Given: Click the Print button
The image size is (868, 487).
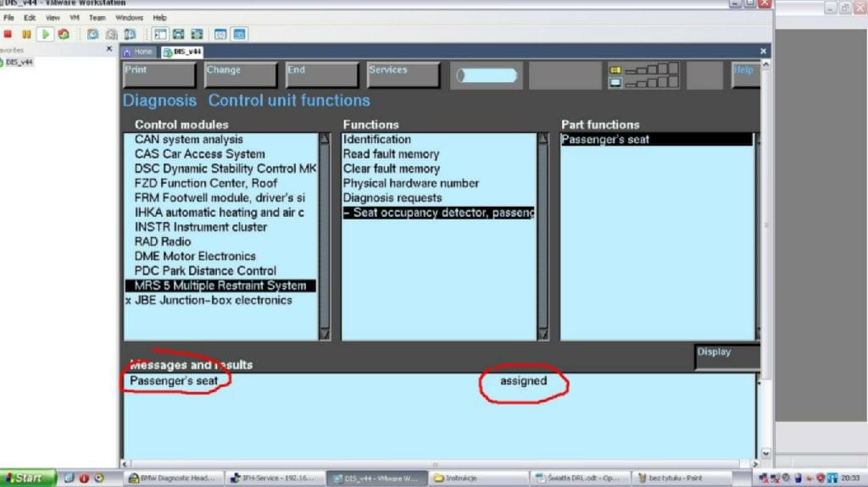Looking at the screenshot, I should click(159, 75).
